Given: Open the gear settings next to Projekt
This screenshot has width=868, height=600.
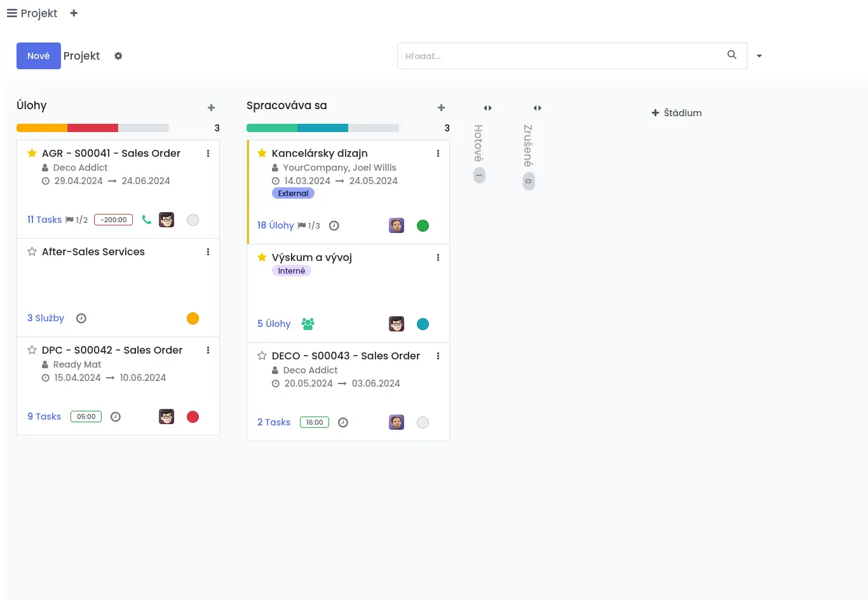Looking at the screenshot, I should [x=118, y=56].
